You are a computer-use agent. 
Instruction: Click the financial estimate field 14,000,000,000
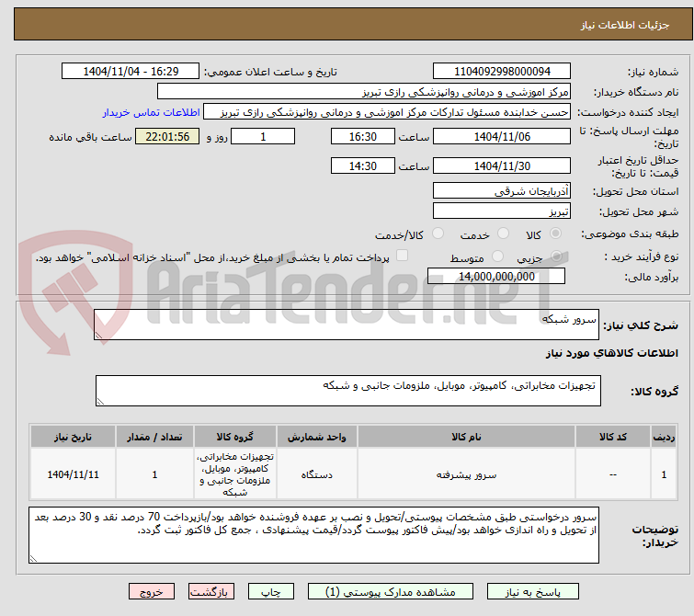coord(496,276)
